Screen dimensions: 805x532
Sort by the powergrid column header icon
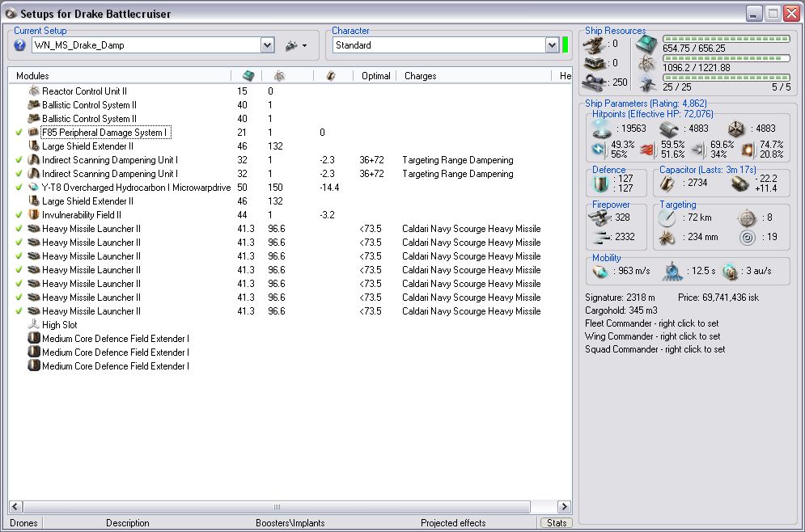(x=279, y=76)
